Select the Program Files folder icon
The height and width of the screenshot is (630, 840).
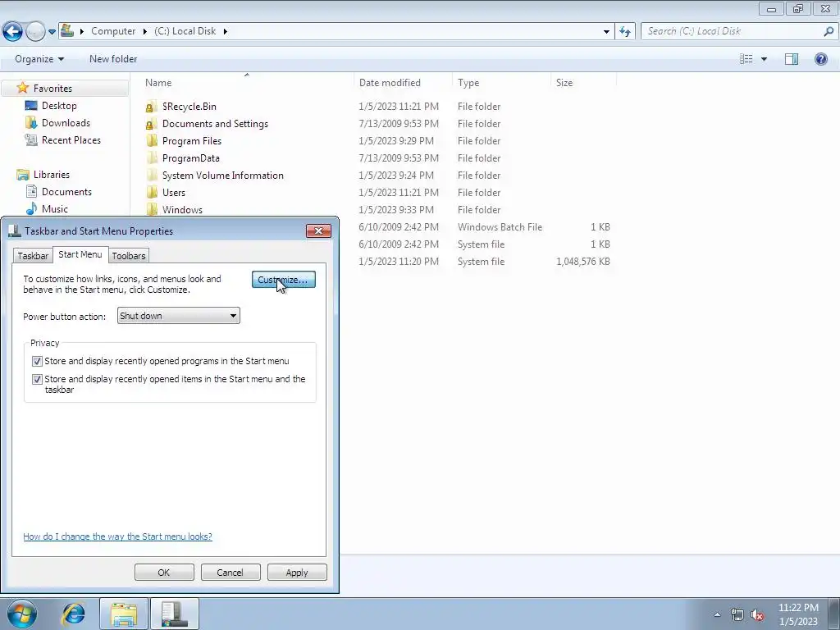pyautogui.click(x=152, y=140)
